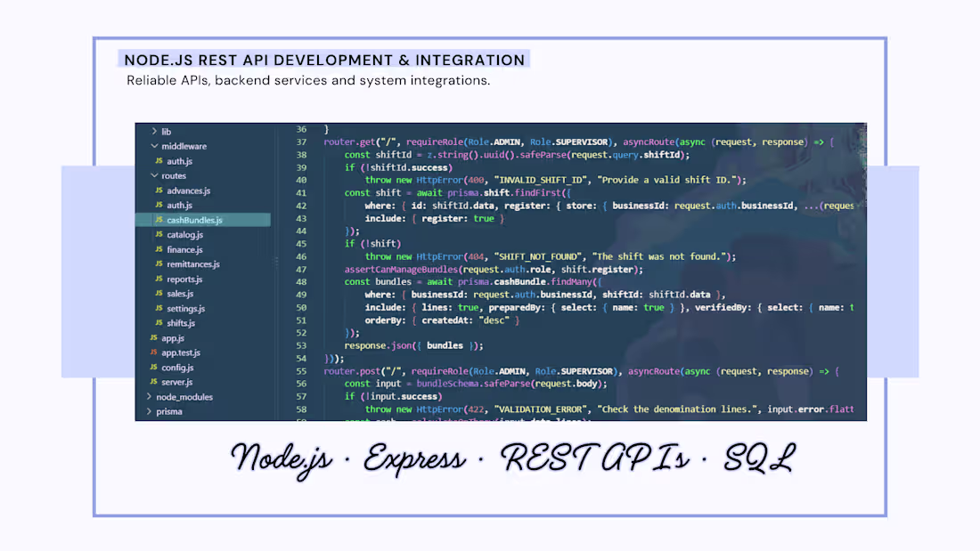Expand the lib folder chevron
This screenshot has height=551, width=980.
(154, 131)
